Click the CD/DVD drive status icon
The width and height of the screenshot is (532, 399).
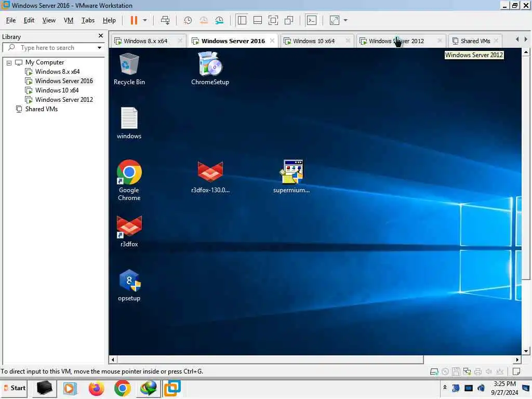(x=445, y=371)
